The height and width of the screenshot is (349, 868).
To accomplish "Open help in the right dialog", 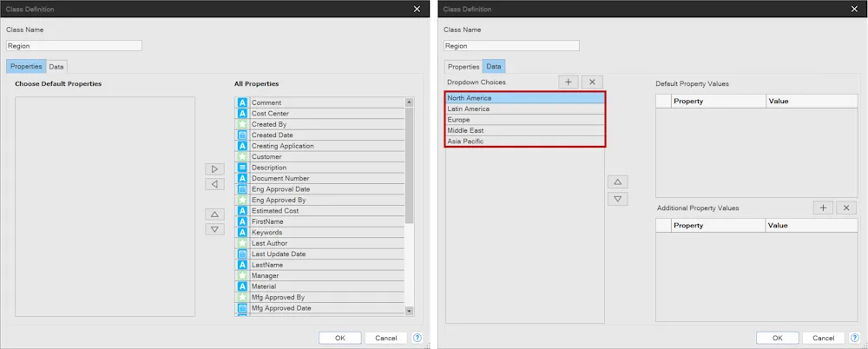I will [855, 338].
